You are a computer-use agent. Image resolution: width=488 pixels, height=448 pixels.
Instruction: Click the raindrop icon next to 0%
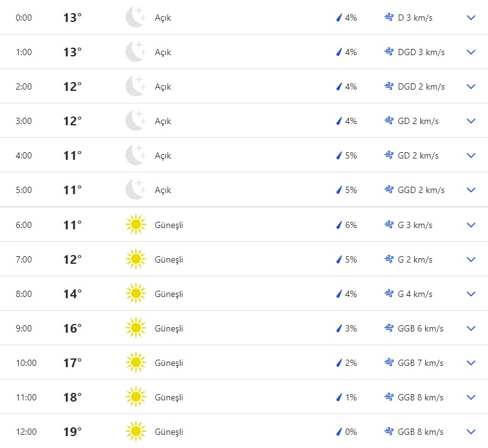point(339,432)
